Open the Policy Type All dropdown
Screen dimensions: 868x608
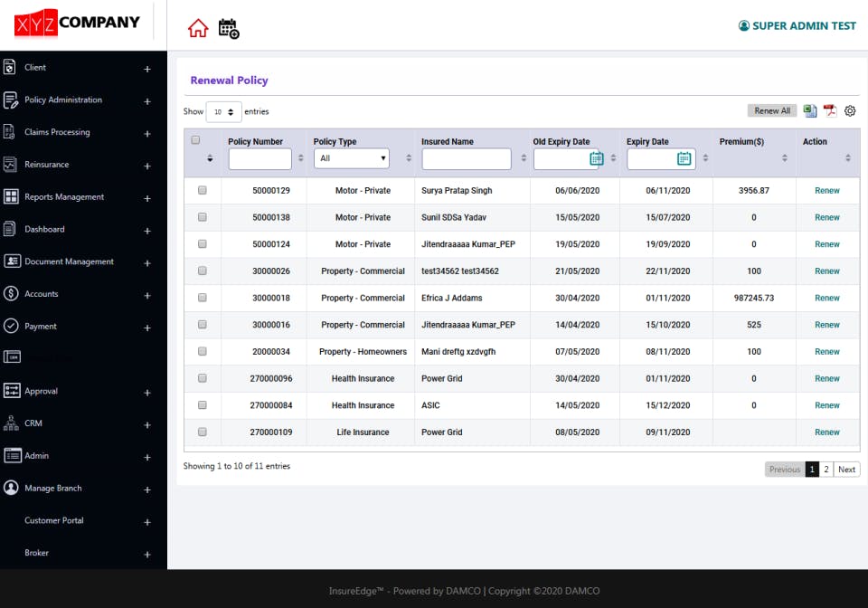[352, 158]
